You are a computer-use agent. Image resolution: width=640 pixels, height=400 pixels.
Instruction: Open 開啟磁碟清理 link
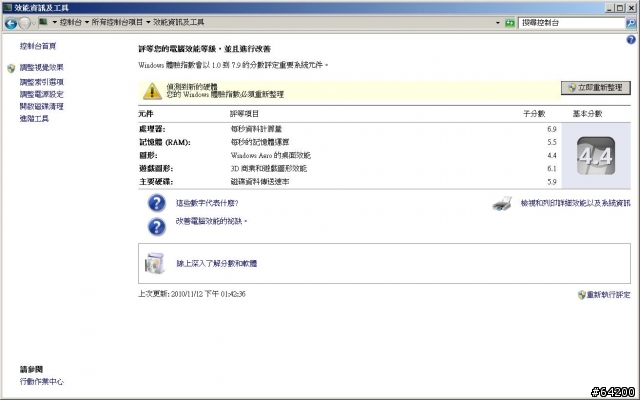[42, 107]
